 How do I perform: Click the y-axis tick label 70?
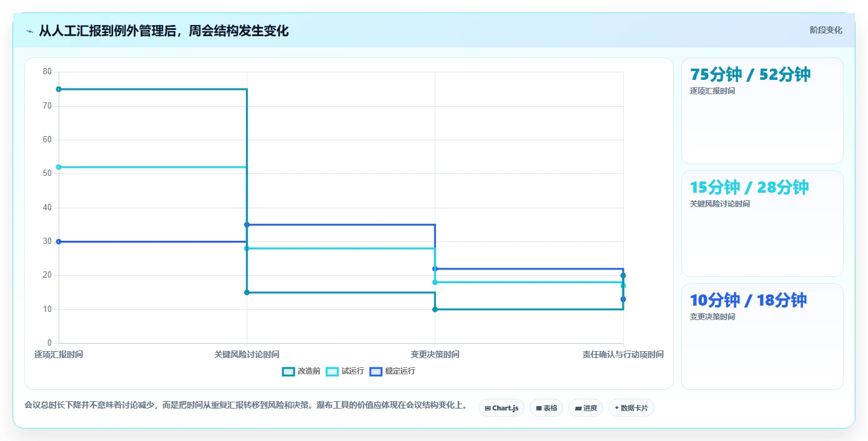(47, 106)
